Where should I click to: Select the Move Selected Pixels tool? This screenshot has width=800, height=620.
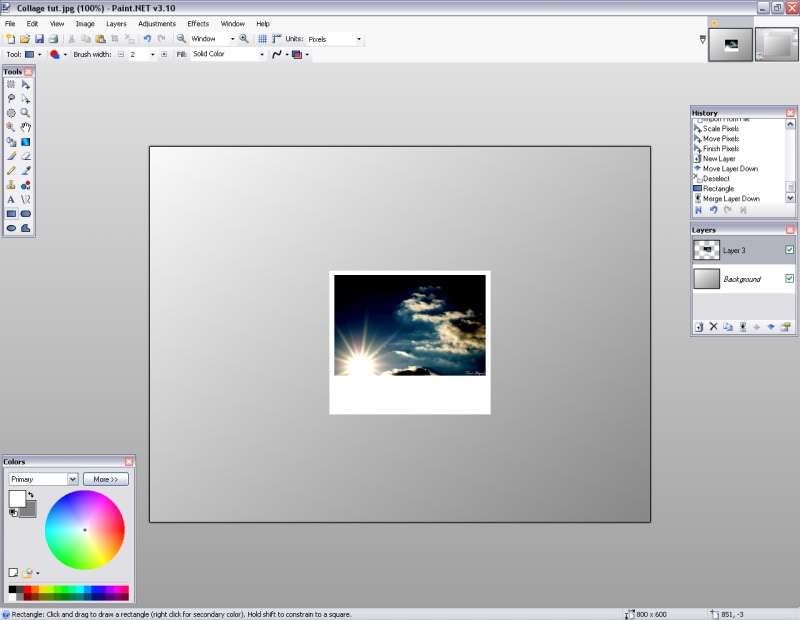[26, 85]
